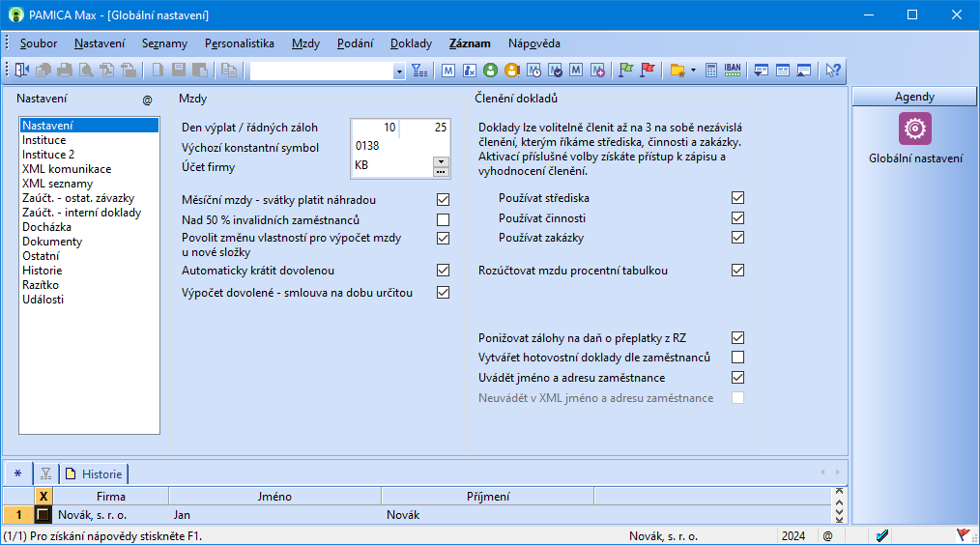Open the Nápověda menu
This screenshot has height=545, width=980.
click(533, 43)
